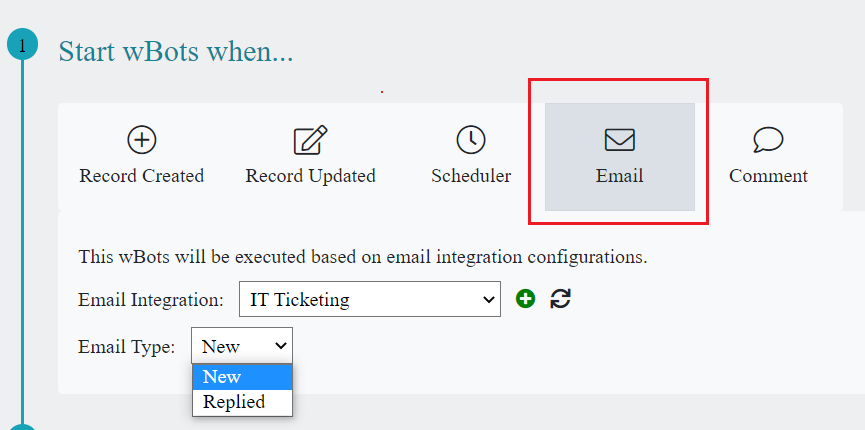
Task: Click the "Start wBots when..." heading
Action: 176,51
